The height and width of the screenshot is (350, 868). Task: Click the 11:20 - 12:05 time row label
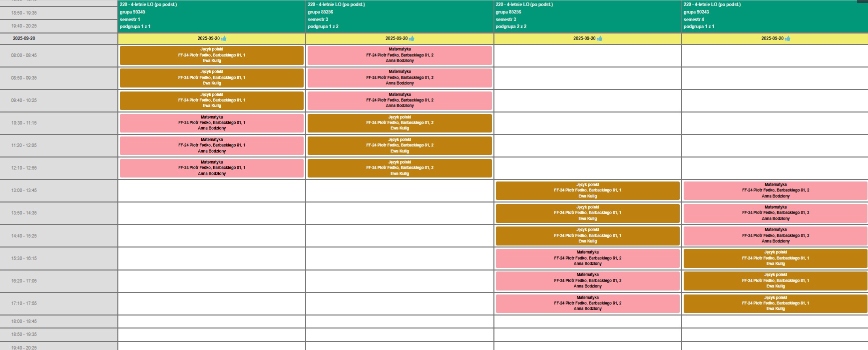pyautogui.click(x=24, y=145)
